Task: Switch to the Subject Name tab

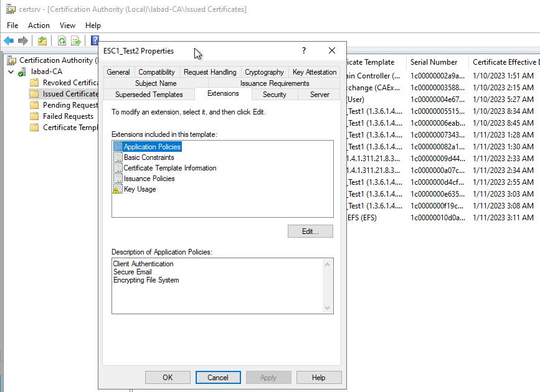Action: [156, 83]
